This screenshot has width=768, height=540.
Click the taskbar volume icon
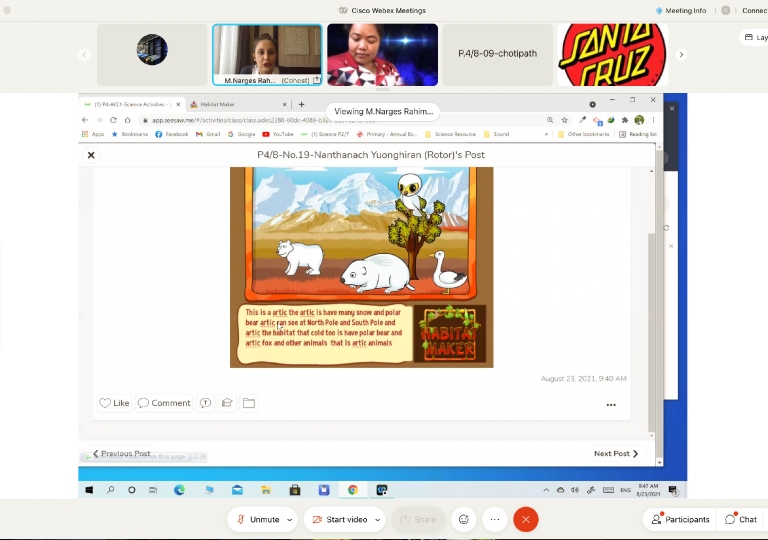point(575,490)
